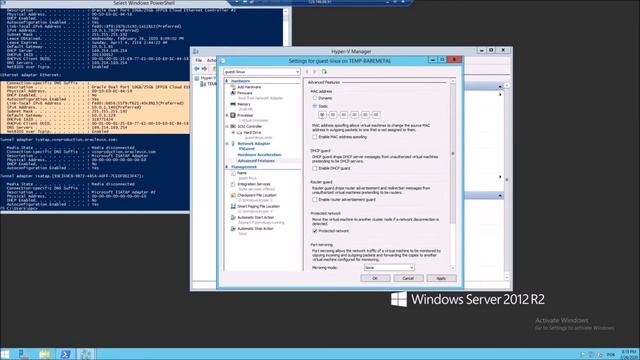Select Hardware Acceleration item
This screenshot has height=360, width=640.
[260, 155]
